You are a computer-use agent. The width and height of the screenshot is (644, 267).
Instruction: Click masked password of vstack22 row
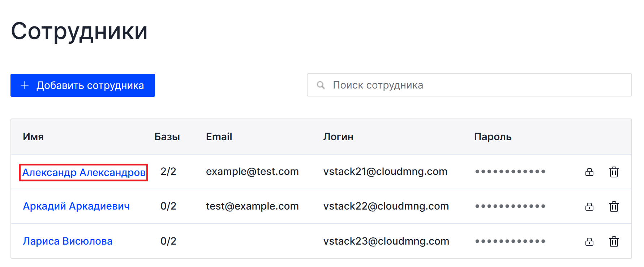pos(510,206)
